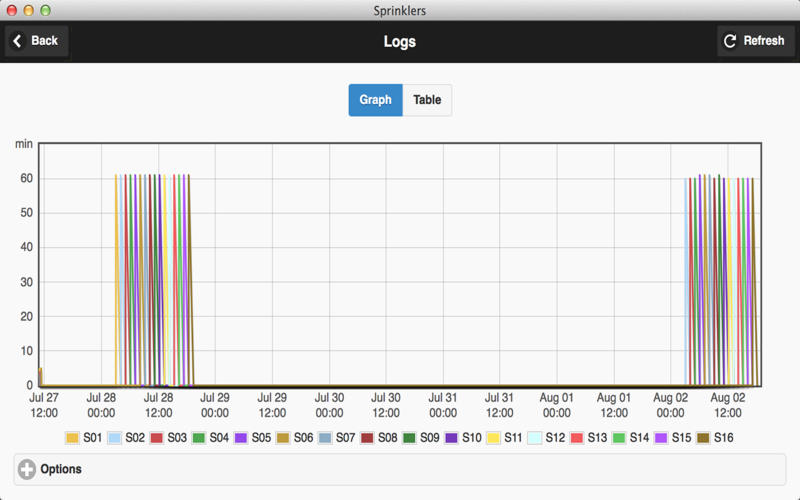Toggle the S10 legend swatch

tap(451, 438)
